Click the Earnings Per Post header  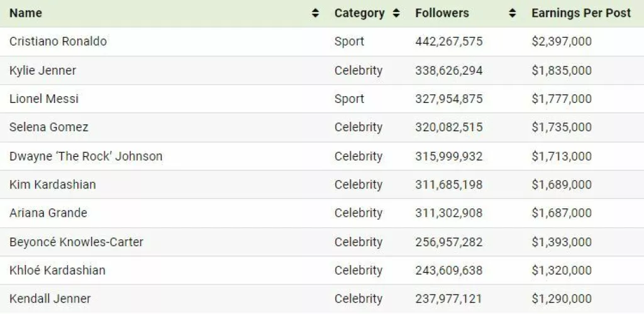[x=580, y=13]
